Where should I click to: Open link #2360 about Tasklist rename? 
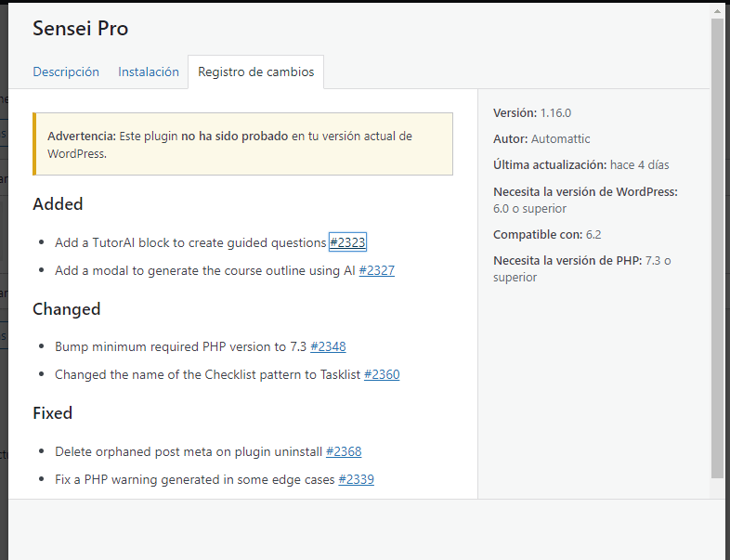coord(382,374)
